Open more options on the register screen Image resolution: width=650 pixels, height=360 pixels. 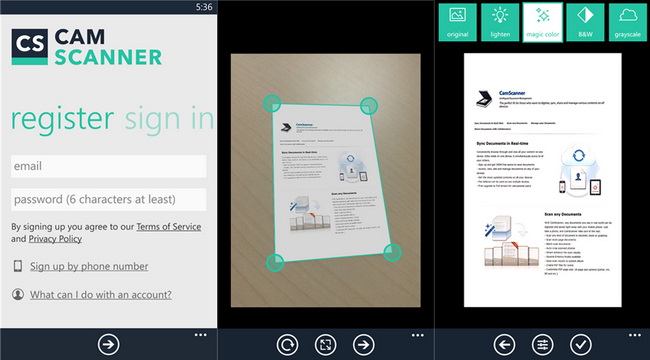tap(201, 335)
